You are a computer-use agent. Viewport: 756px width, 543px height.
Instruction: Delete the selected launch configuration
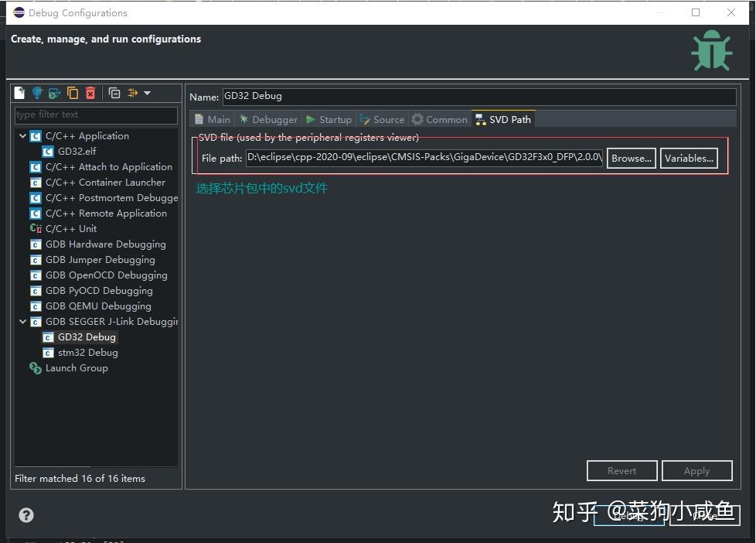pos(90,93)
